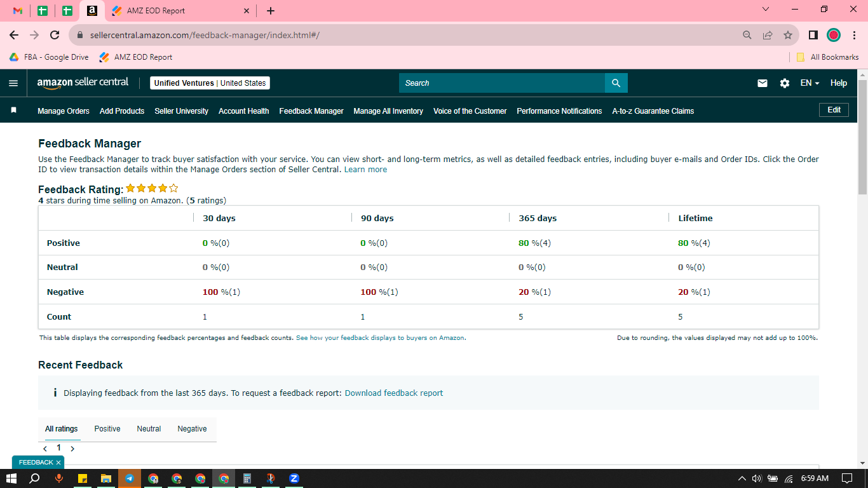The width and height of the screenshot is (868, 488).
Task: Reload the current page
Action: pos(55,35)
